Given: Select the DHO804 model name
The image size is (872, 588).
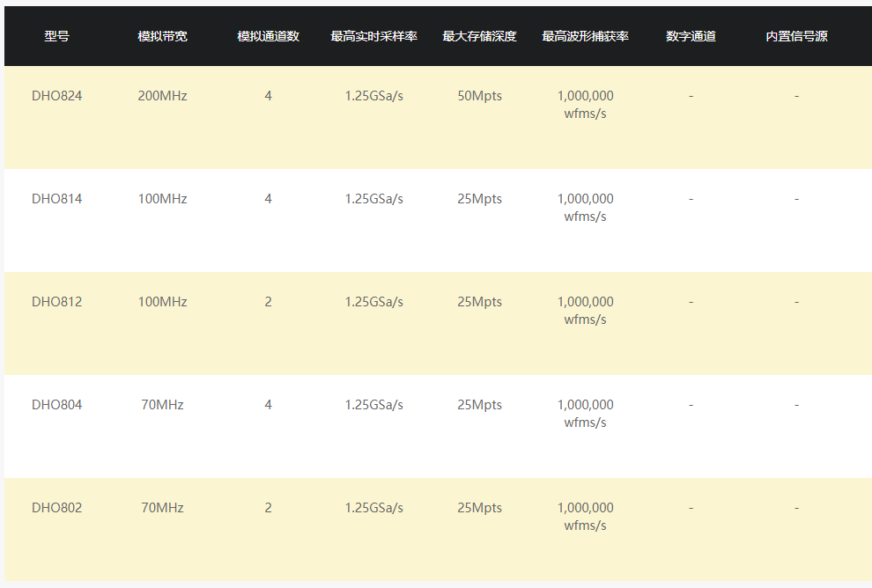Looking at the screenshot, I should point(56,405).
